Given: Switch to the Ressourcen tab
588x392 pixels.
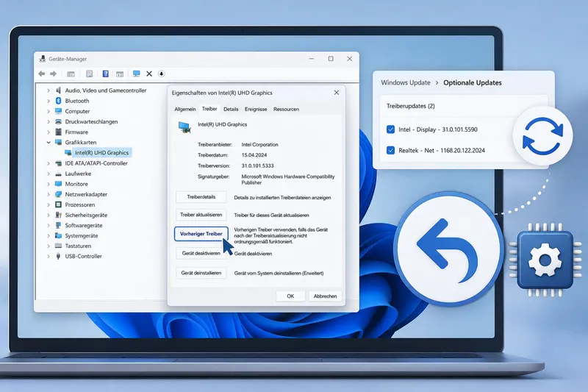Looking at the screenshot, I should [x=286, y=109].
